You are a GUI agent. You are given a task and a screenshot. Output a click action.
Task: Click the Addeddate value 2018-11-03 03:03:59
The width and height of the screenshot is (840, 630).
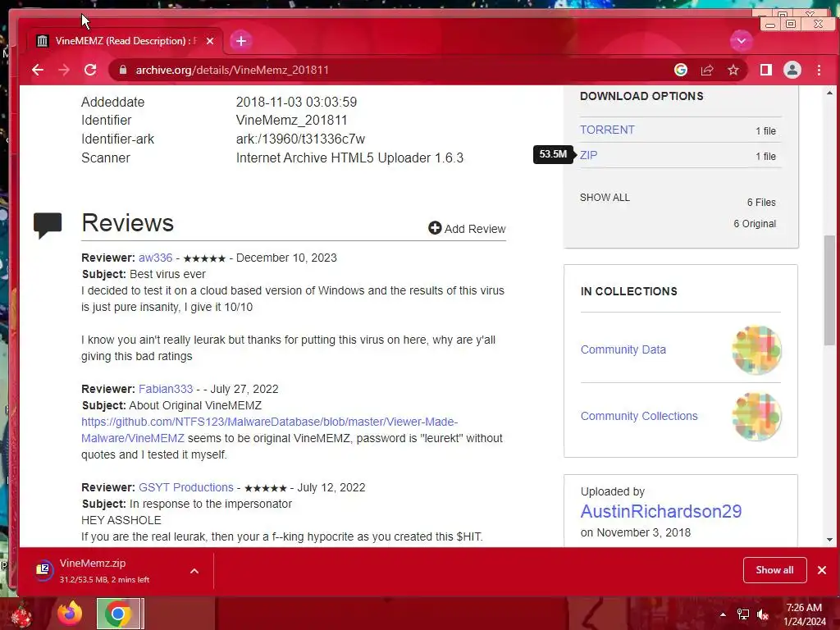click(296, 102)
